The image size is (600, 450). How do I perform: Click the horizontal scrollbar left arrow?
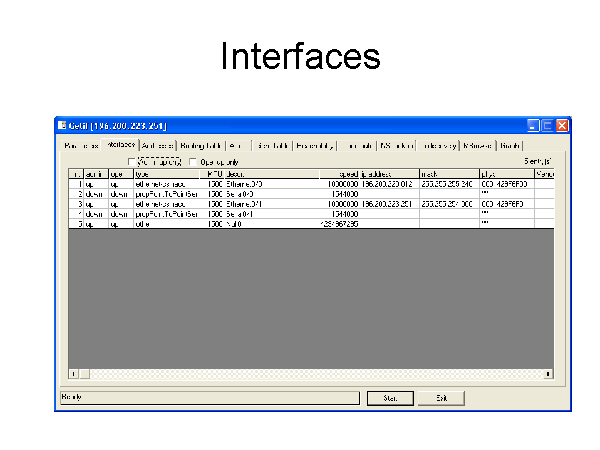click(72, 374)
